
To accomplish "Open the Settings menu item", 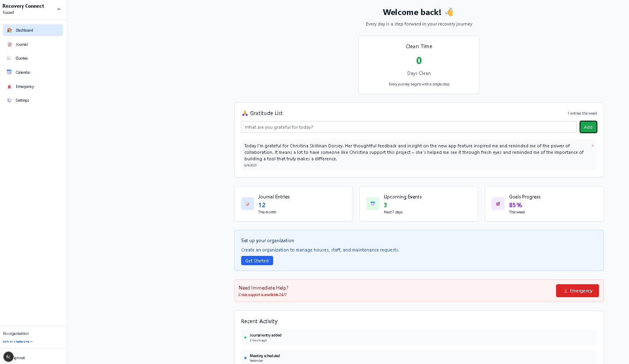I will (22, 100).
